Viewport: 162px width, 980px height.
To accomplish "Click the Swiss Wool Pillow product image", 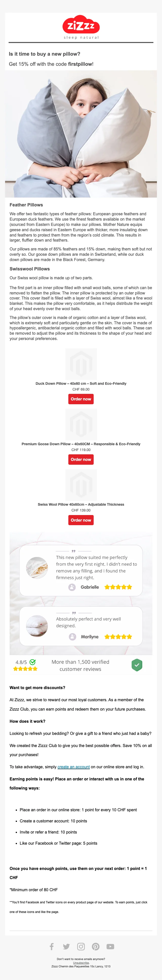I will click(81, 485).
